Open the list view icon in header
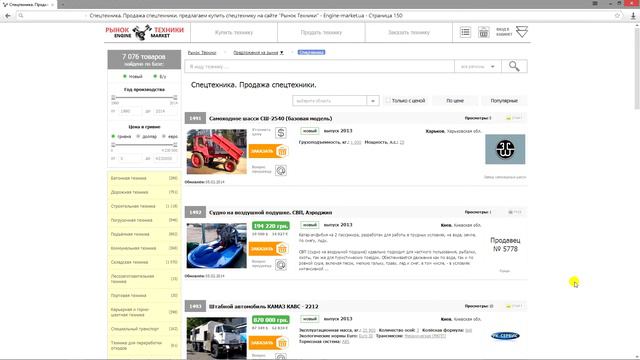The width and height of the screenshot is (640, 360). pos(465,32)
